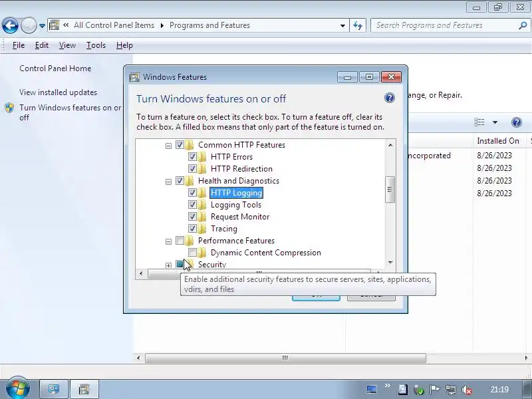Image resolution: width=532 pixels, height=399 pixels.
Task: Click the Refresh button beside address bar
Action: tap(358, 25)
